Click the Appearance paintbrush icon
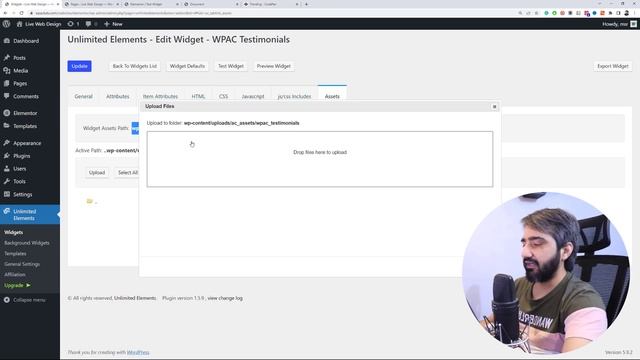Image resolution: width=640 pixels, height=360 pixels. coord(7,143)
